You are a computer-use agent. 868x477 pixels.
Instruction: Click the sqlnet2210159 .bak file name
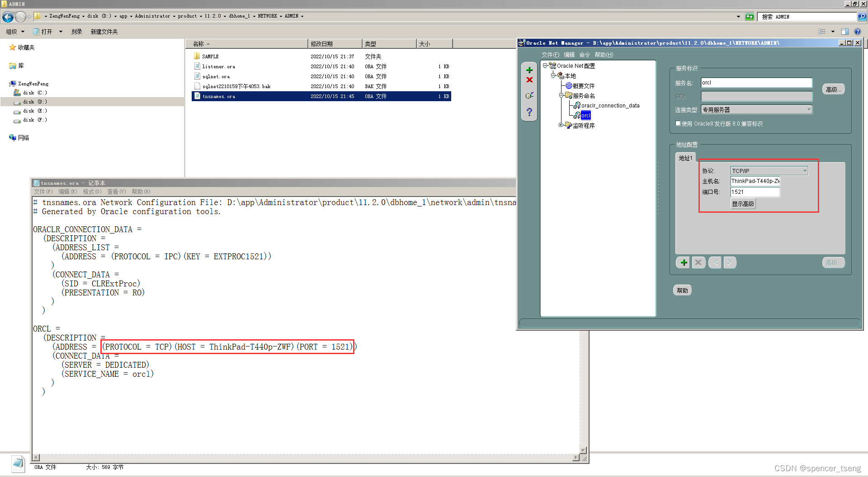point(236,86)
